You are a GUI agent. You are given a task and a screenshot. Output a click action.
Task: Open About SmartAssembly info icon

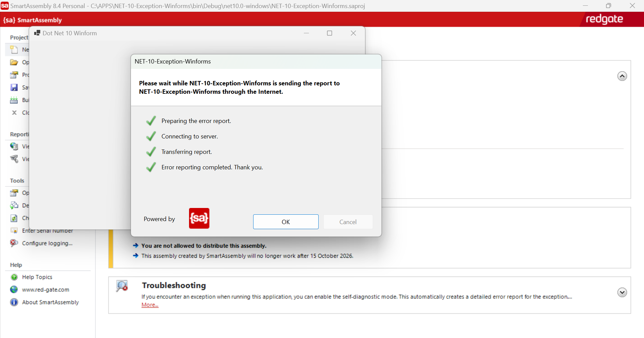click(x=14, y=302)
